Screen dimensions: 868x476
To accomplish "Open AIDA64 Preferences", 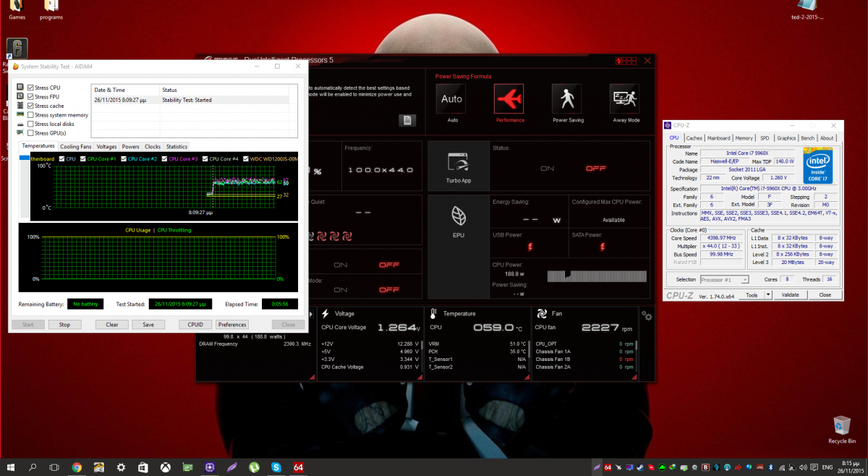I will tap(232, 325).
